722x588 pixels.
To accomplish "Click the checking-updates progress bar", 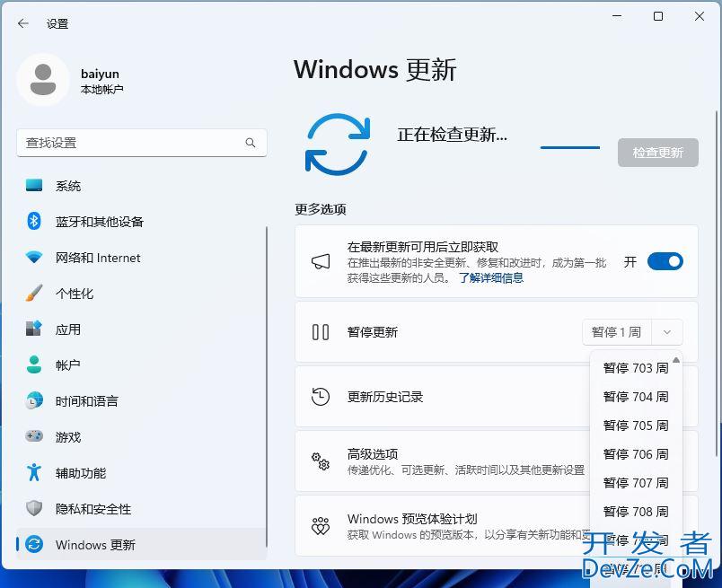I will point(570,148).
